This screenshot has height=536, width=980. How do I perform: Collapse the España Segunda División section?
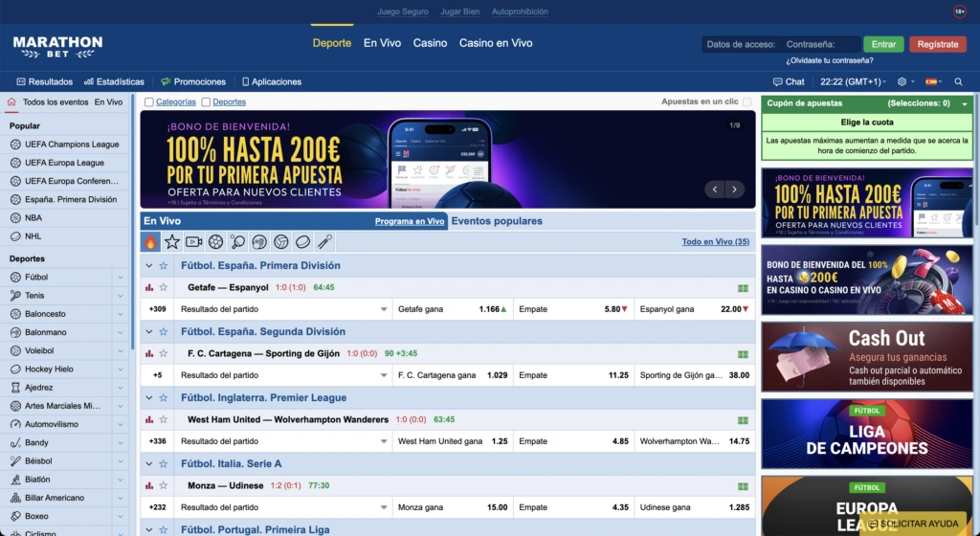pos(148,332)
